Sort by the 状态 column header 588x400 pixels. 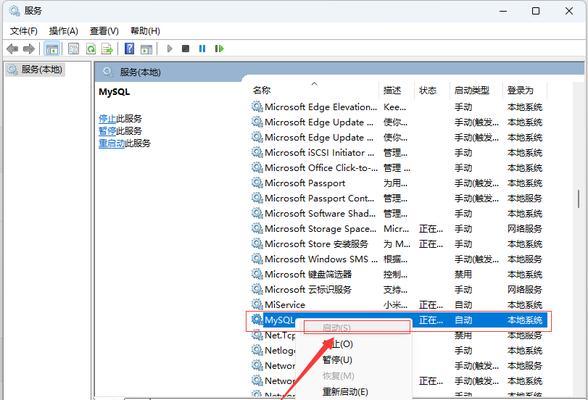(432, 90)
